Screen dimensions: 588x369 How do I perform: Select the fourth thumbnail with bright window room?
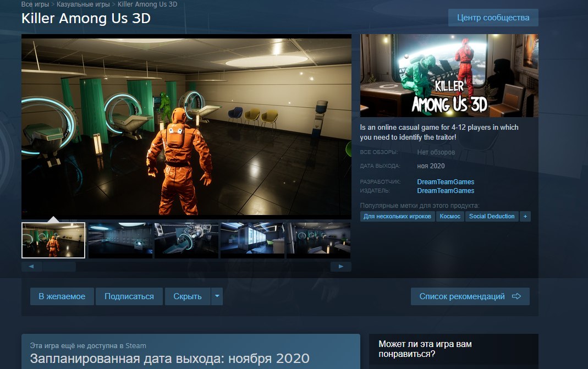(x=252, y=240)
